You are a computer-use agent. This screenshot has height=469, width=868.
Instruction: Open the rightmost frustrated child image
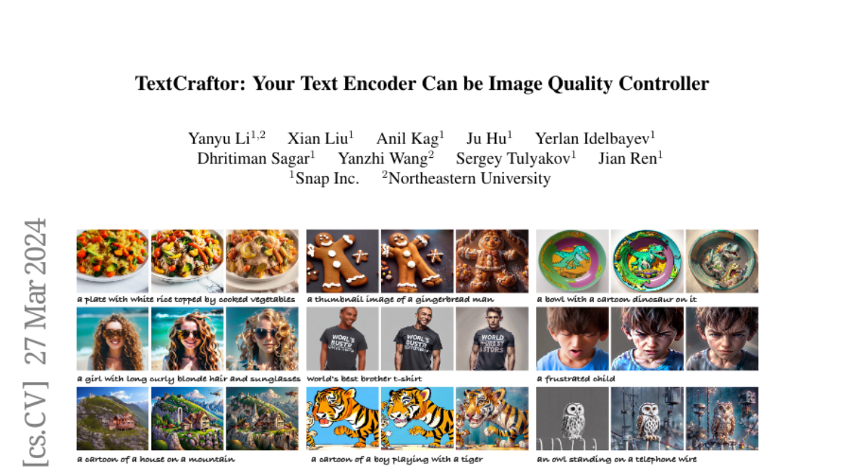point(722,339)
